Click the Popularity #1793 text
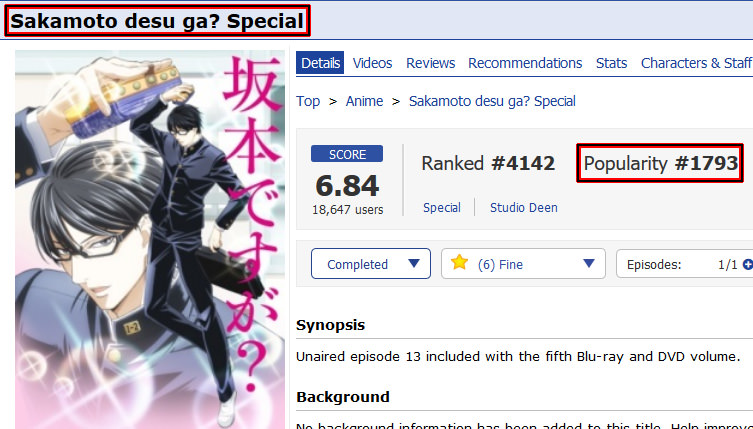This screenshot has height=429, width=753. click(660, 163)
